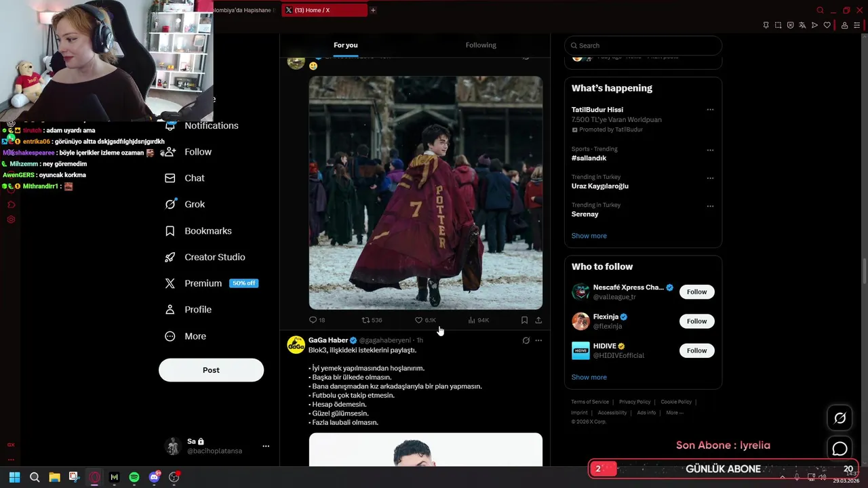The width and height of the screenshot is (868, 488).
Task: Select the Home / X browser tab
Action: [324, 10]
